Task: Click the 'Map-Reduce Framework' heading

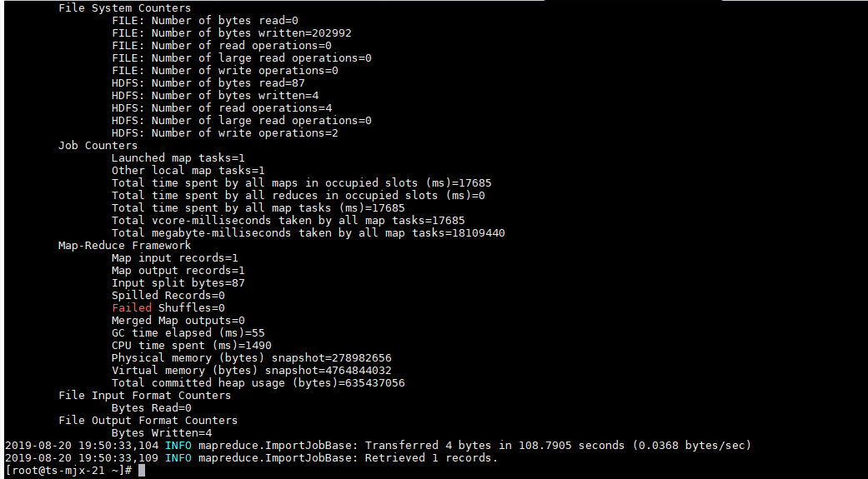Action: pyautogui.click(x=124, y=246)
